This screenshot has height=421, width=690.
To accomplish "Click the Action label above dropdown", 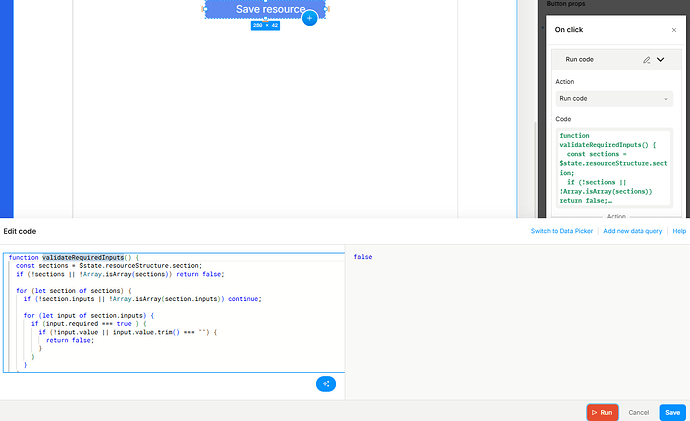I will (565, 82).
